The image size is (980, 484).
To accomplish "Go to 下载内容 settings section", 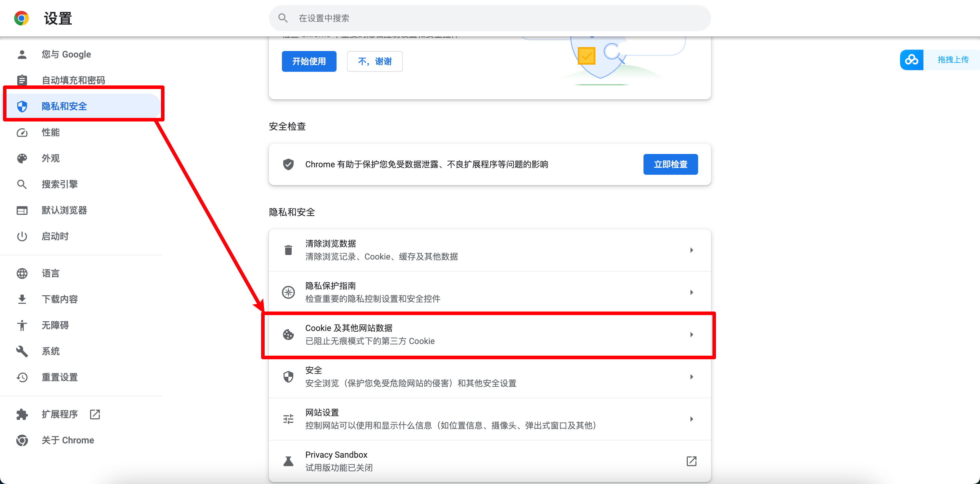I will (x=60, y=299).
